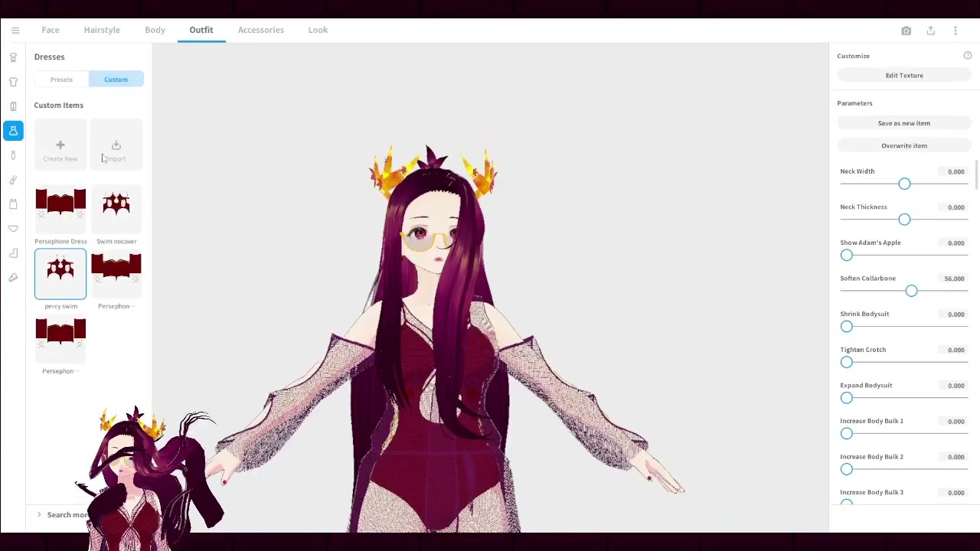Viewport: 980px width, 551px height.
Task: Click the Dresses heading text
Action: click(x=49, y=57)
